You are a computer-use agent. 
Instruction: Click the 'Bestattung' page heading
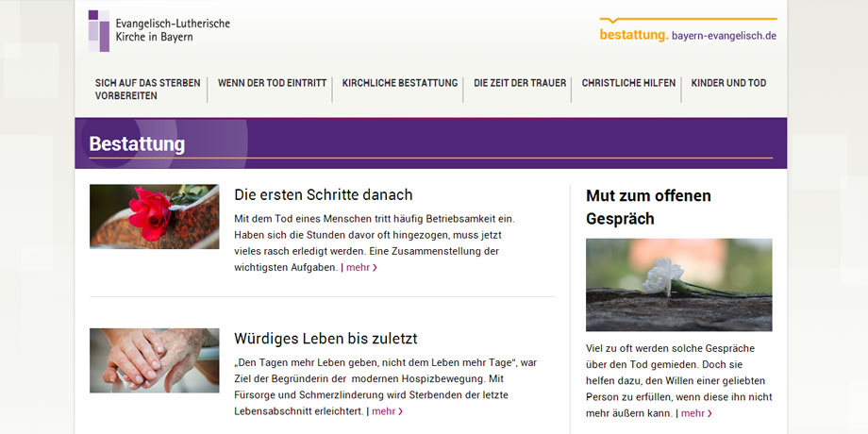click(x=137, y=144)
